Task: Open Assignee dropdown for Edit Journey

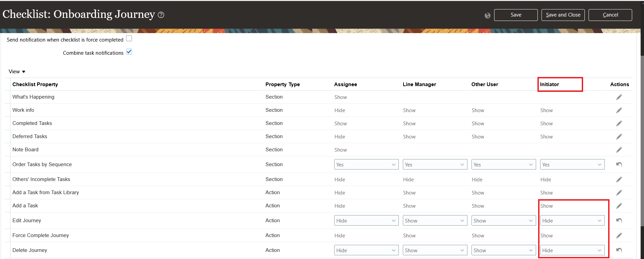Action: (x=366, y=221)
